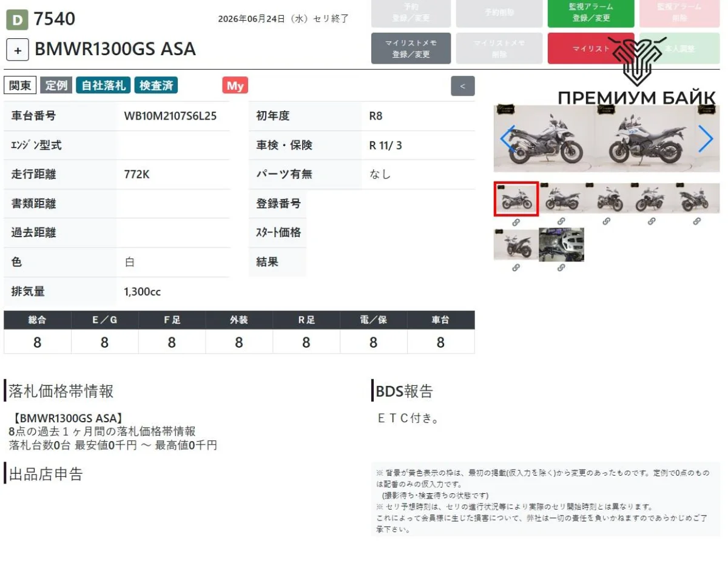The width and height of the screenshot is (728, 566).
Task: Select the engine underside close-up thumbnail
Action: 561,244
